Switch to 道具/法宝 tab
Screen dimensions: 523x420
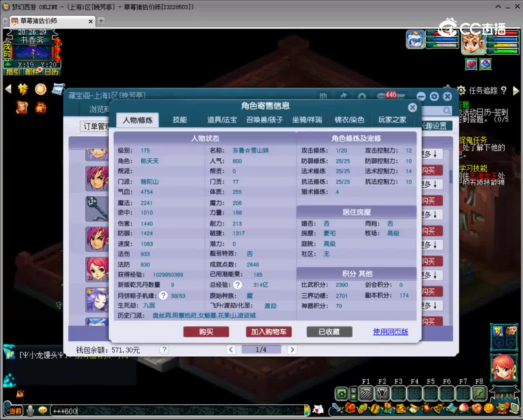point(222,120)
